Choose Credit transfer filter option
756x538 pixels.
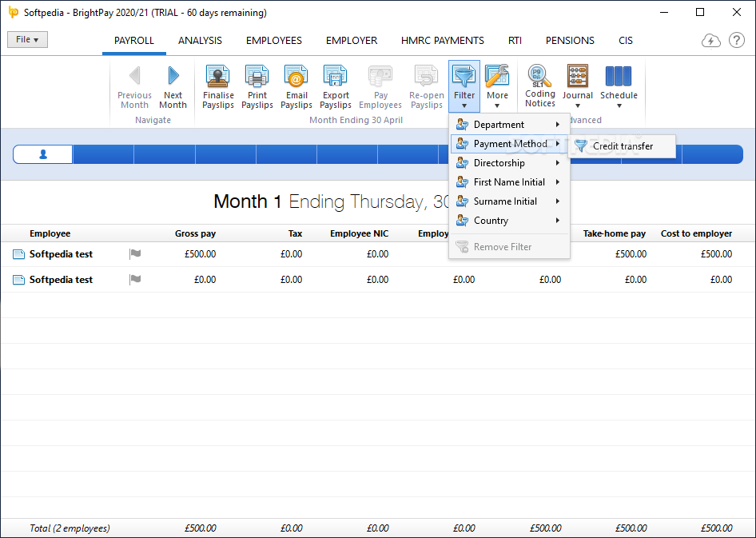tap(622, 146)
